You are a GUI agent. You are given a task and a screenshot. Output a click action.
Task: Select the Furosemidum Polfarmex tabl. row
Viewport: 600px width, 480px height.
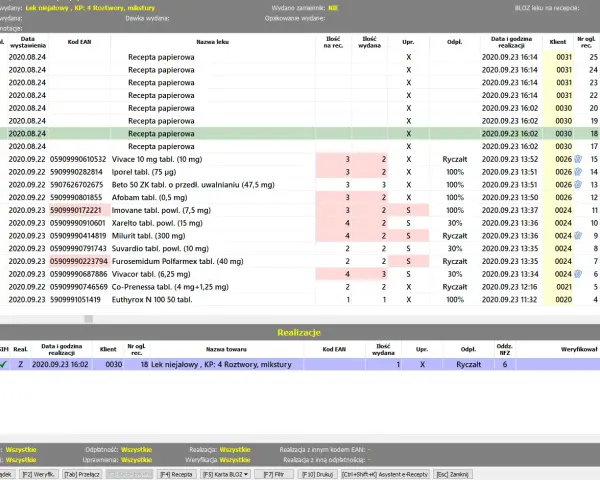[x=300, y=261]
